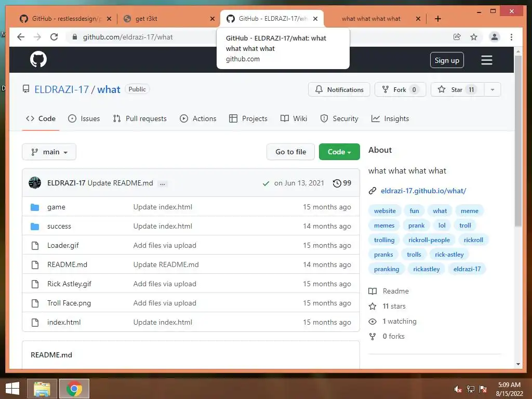Click the eye icon next to 1 watching
The width and height of the screenshot is (532, 399).
pyautogui.click(x=373, y=321)
